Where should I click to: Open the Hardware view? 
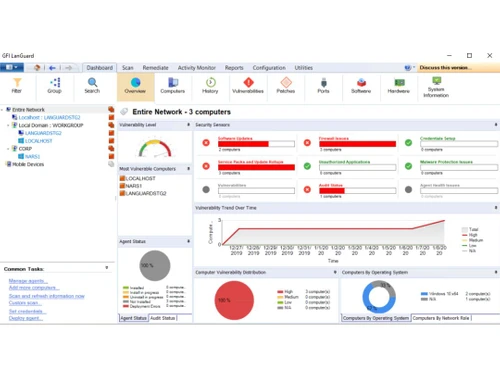[x=399, y=86]
